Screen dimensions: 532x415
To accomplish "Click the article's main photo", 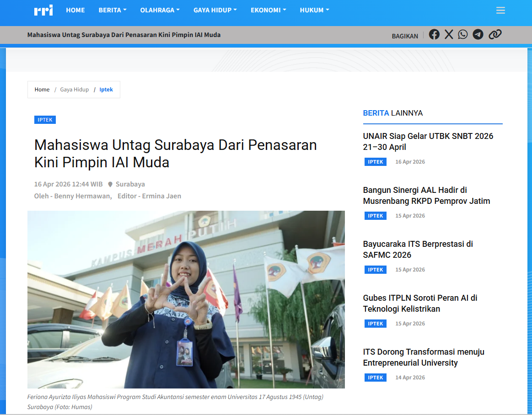I will [186, 299].
